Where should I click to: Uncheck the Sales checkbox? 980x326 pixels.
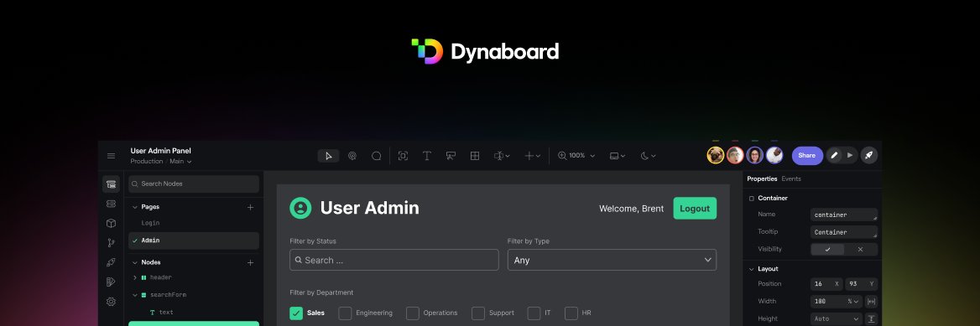coord(296,313)
